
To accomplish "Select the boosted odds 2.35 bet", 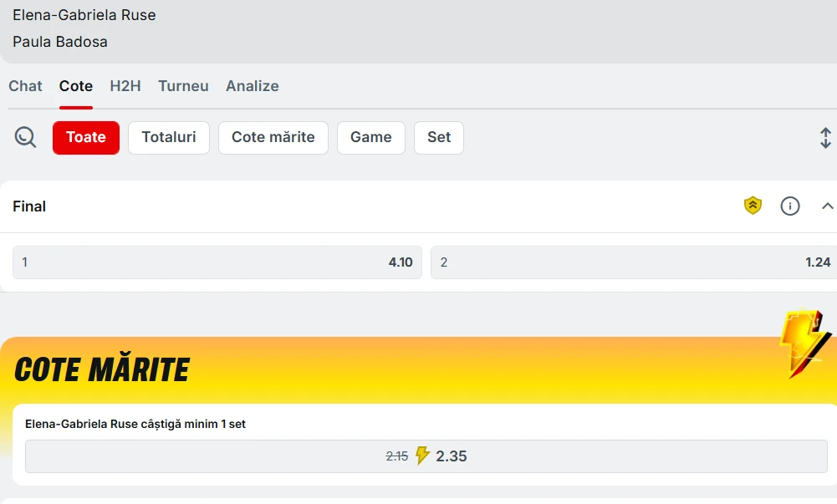I will click(426, 456).
